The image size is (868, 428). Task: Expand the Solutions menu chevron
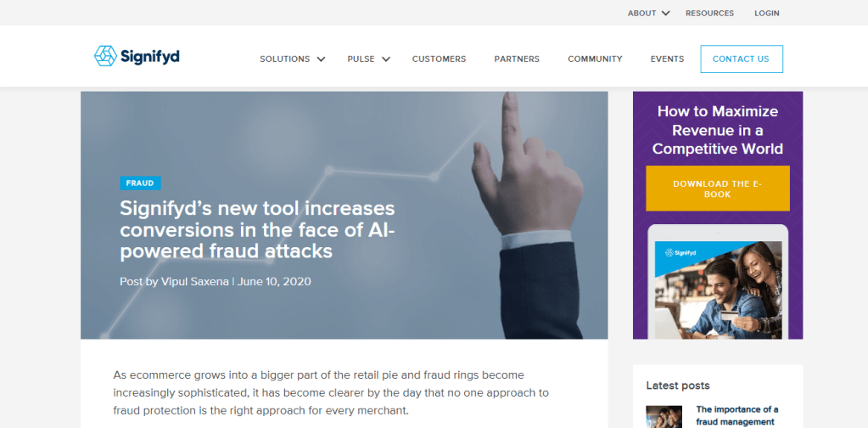pos(321,59)
